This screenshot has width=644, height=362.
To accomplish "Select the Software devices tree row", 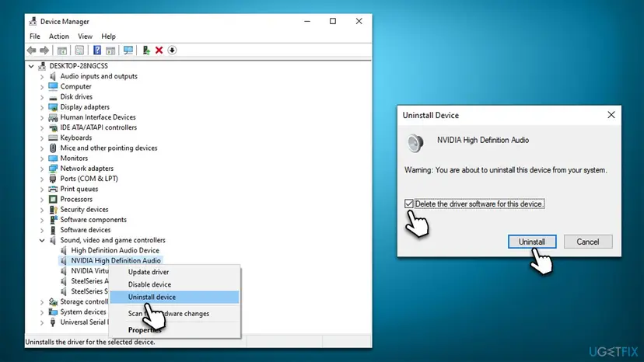I will (x=80, y=230).
